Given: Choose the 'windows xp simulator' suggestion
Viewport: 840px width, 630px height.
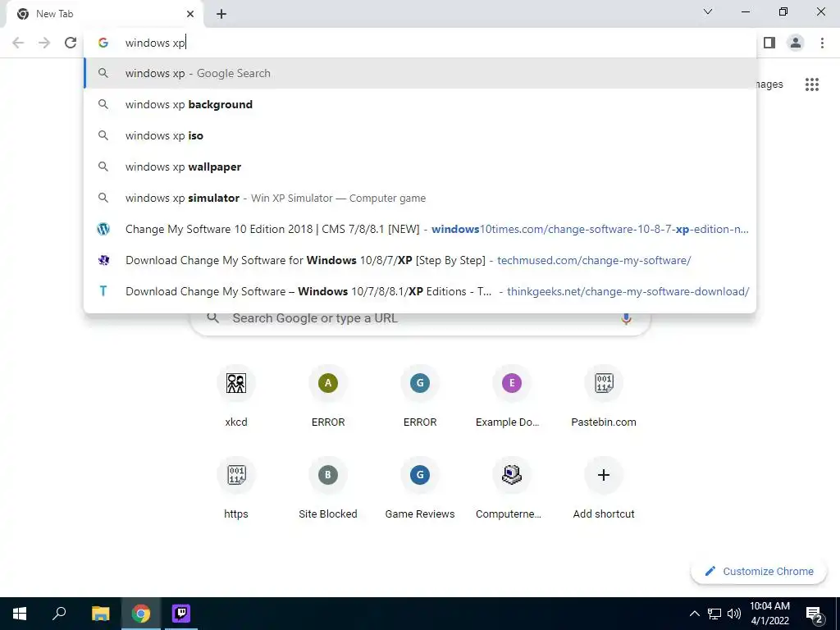Looking at the screenshot, I should 420,198.
